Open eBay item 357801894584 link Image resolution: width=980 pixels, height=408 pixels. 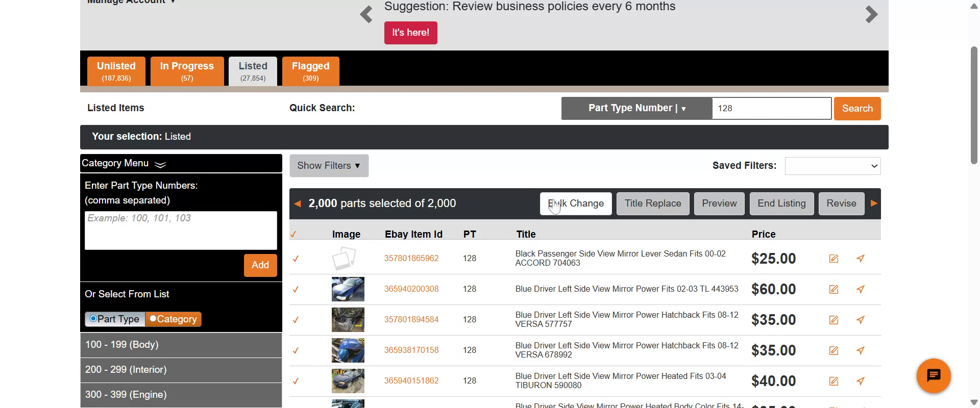click(411, 320)
